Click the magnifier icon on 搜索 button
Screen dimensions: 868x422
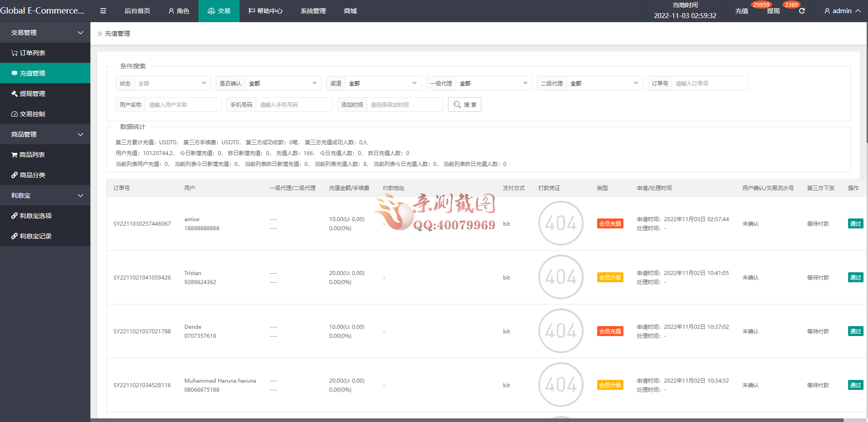click(x=457, y=104)
